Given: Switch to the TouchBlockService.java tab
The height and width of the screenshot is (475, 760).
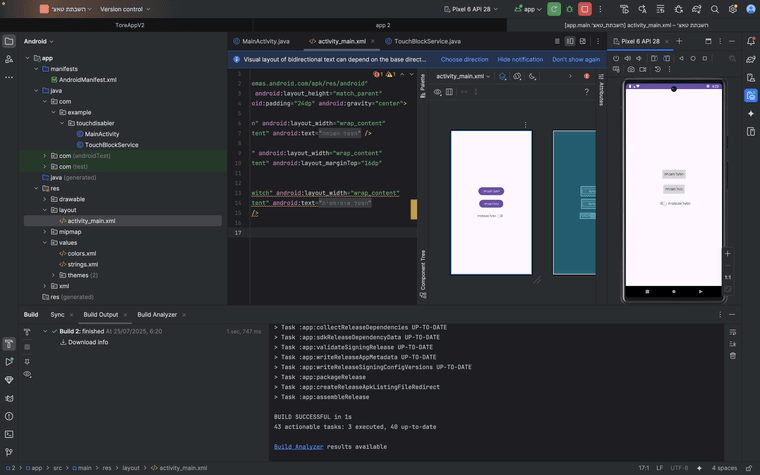Looking at the screenshot, I should point(423,41).
